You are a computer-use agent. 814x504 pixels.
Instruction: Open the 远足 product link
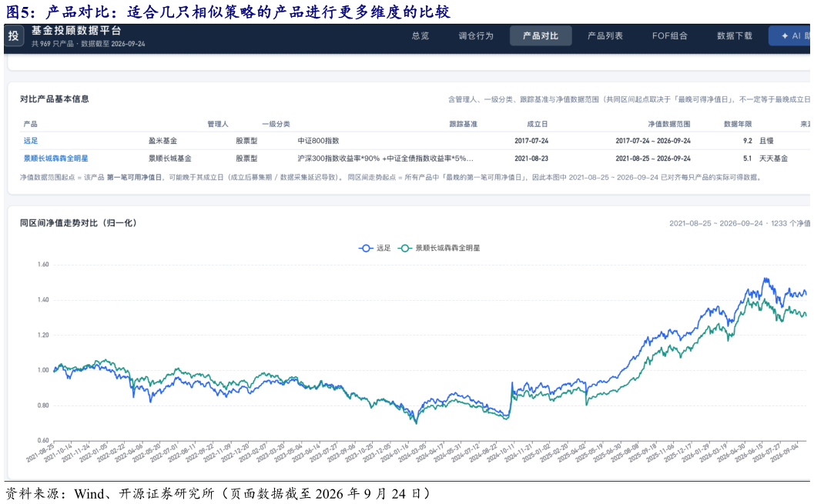tap(31, 141)
